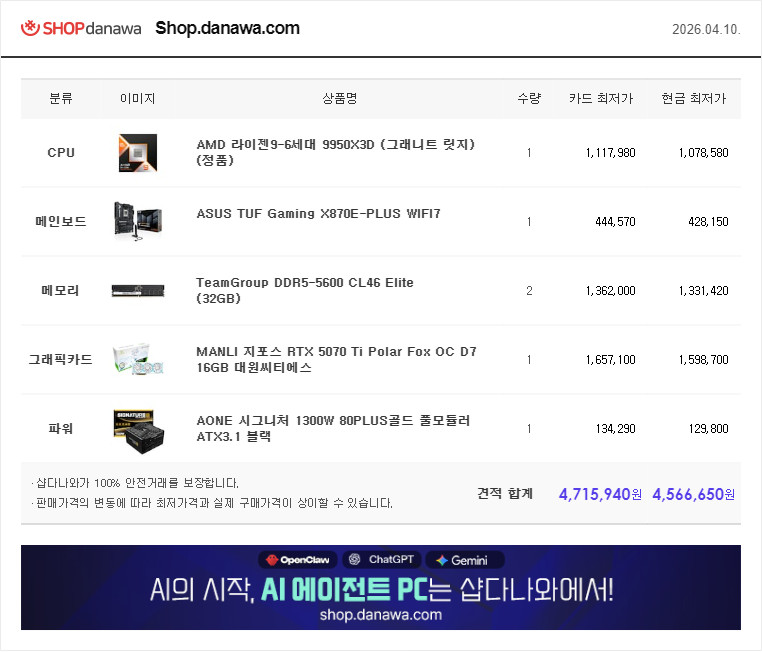Click the 분류 column header
The image size is (762, 652).
(x=61, y=99)
